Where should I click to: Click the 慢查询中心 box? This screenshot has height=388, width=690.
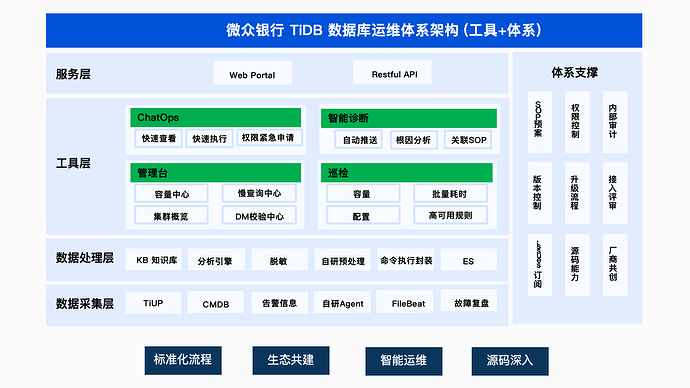[259, 194]
